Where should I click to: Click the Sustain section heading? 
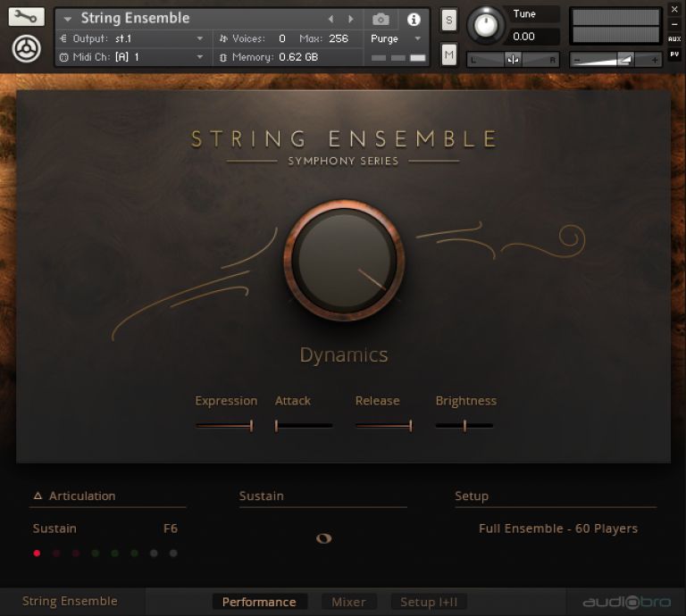pyautogui.click(x=262, y=495)
